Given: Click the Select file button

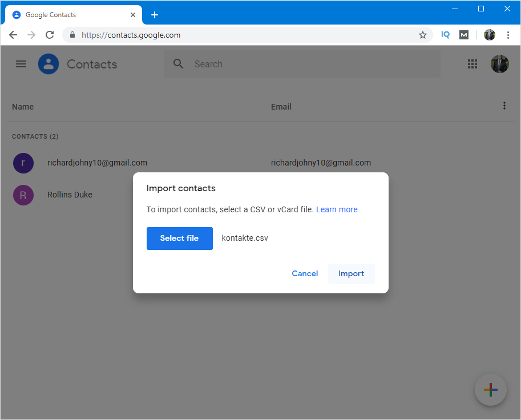Looking at the screenshot, I should pyautogui.click(x=179, y=238).
